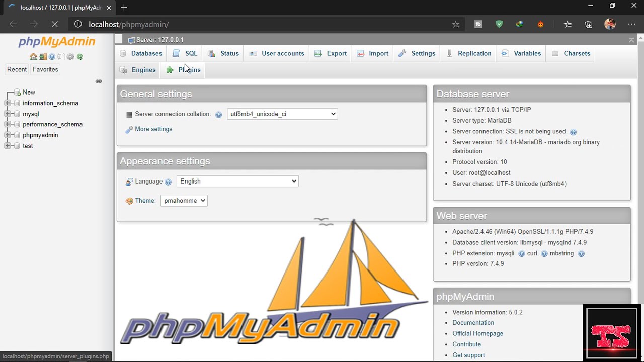Click the chain link icon in the navigation panel
This screenshot has width=644, height=362.
(x=99, y=81)
